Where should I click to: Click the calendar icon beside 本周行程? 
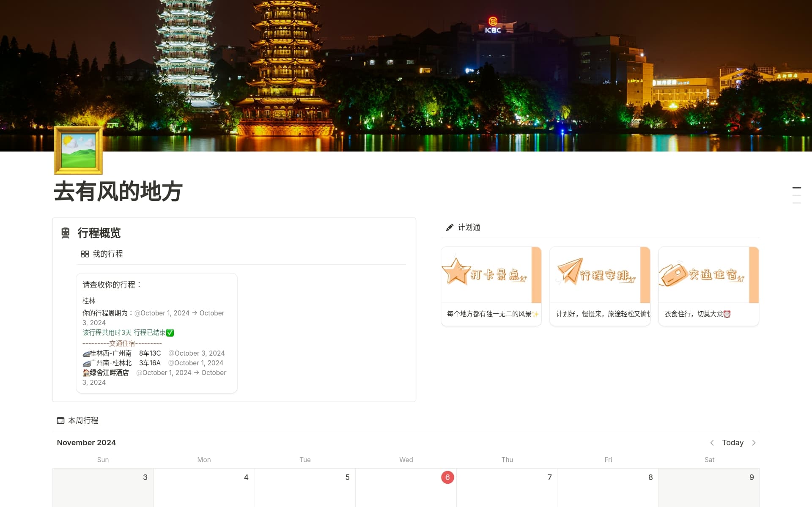click(x=60, y=420)
